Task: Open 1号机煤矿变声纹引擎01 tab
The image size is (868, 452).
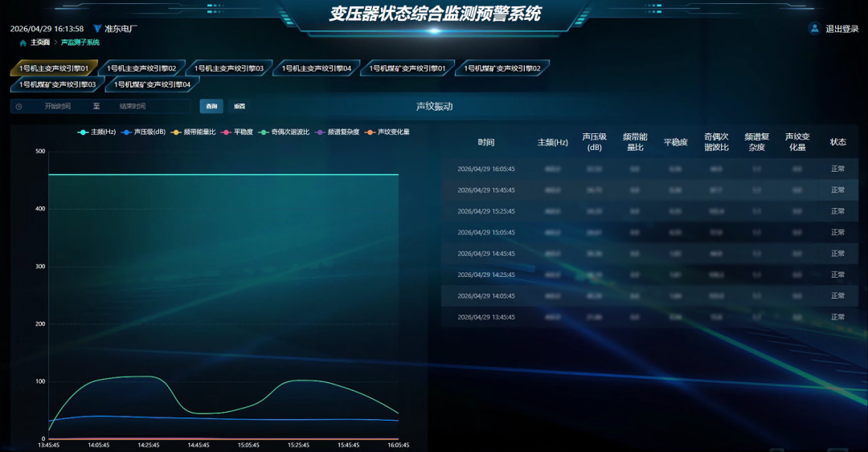Action: 407,68
